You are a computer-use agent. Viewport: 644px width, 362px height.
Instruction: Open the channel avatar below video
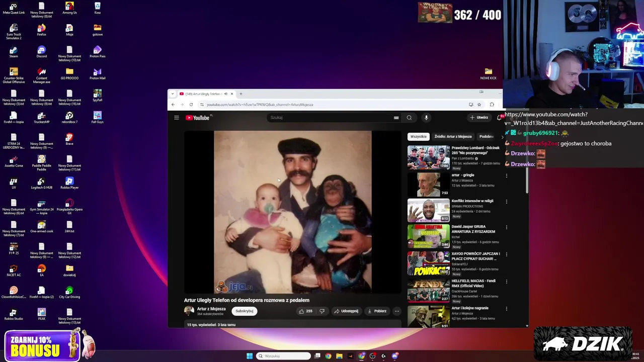pos(189,311)
